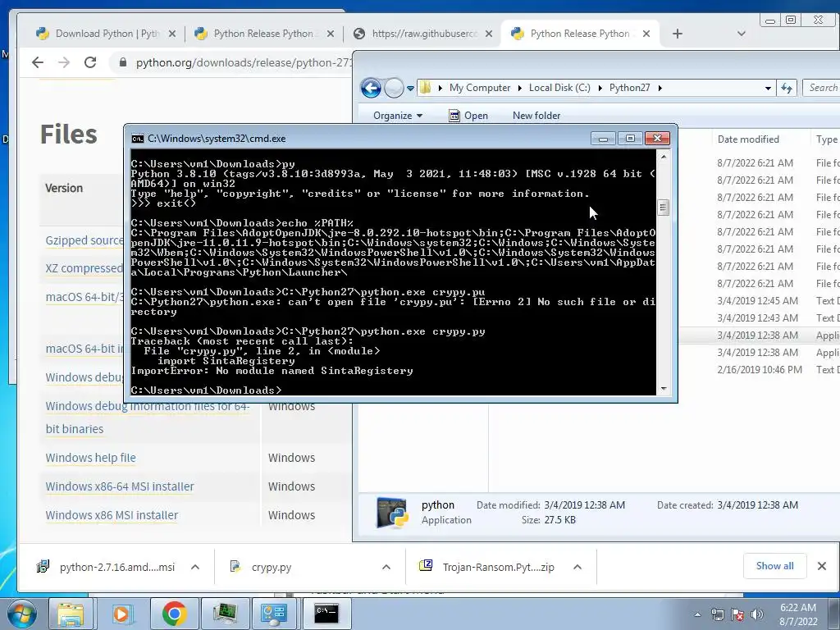The width and height of the screenshot is (840, 630).
Task: Open Explorer recent pages dropdown
Action: coord(410,89)
